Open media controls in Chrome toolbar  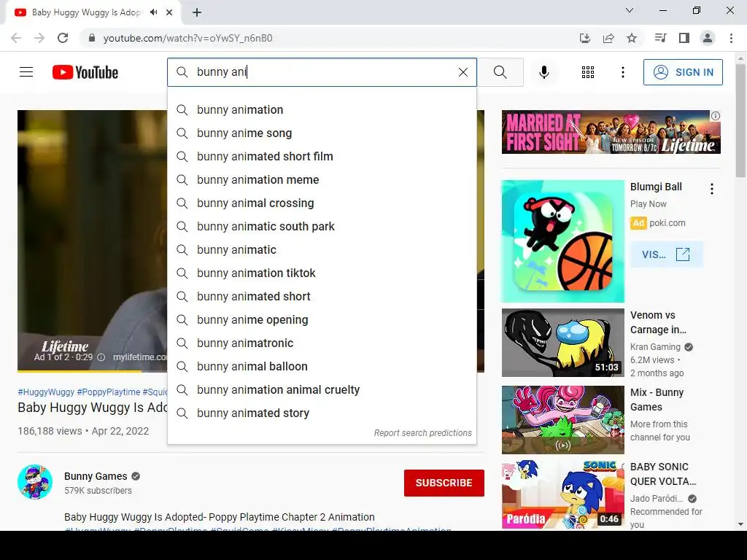[660, 38]
